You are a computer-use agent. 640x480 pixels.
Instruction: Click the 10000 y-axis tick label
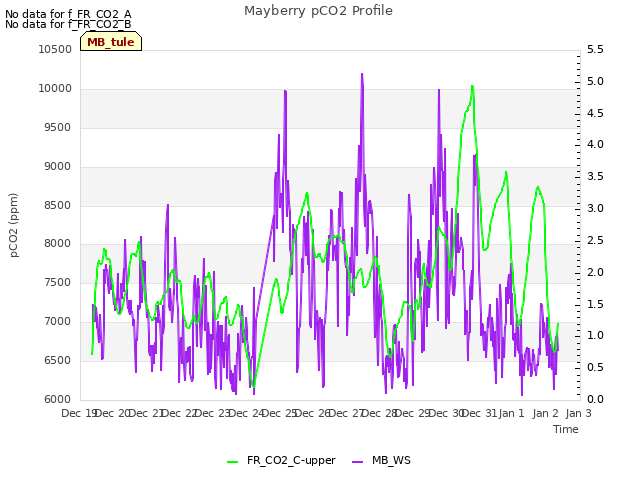click(55, 89)
